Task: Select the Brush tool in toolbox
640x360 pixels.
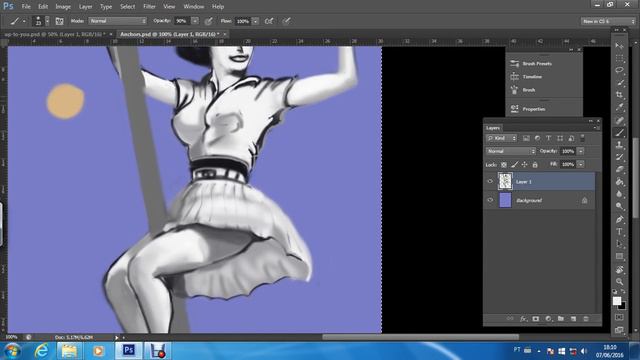Action: pyautogui.click(x=619, y=132)
